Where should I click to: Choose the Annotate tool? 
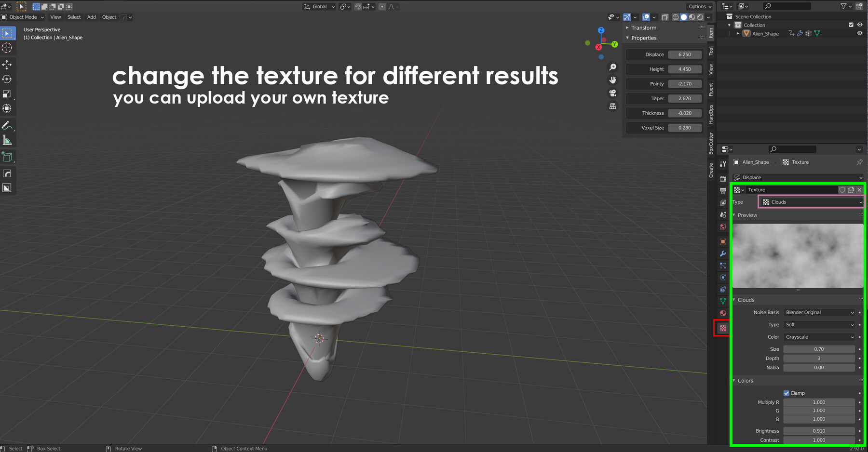click(x=7, y=126)
